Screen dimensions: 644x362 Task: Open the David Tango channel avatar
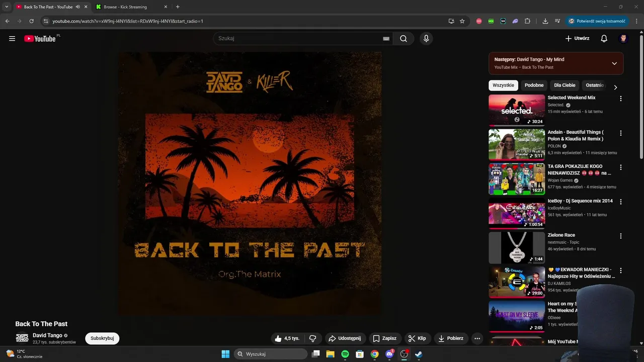(x=22, y=338)
